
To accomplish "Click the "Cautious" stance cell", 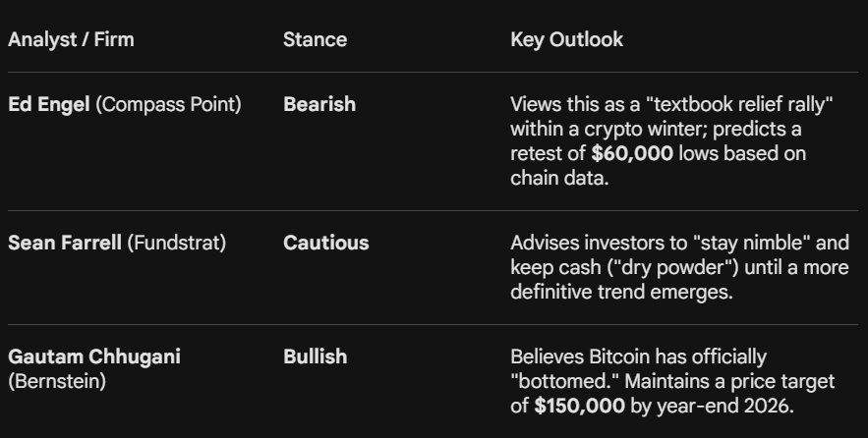I will coord(326,243).
